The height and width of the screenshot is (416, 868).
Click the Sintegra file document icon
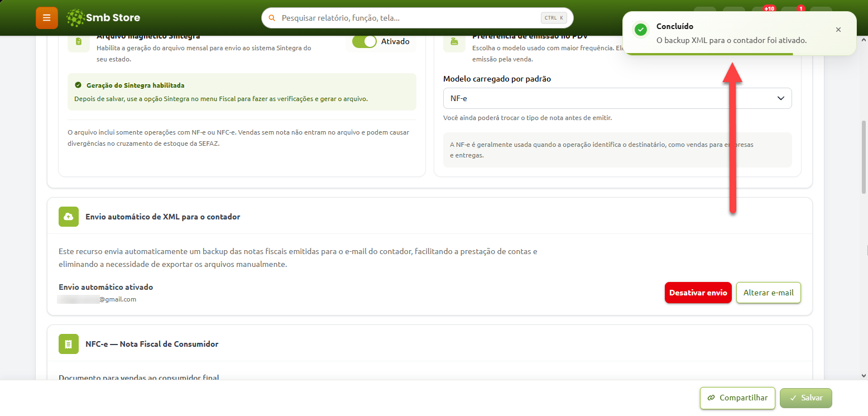[x=79, y=41]
